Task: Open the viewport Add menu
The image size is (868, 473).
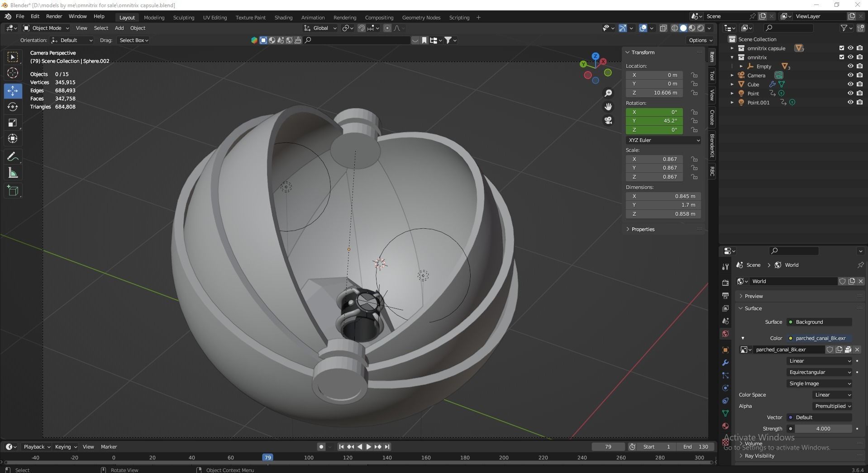Action: 119,28
